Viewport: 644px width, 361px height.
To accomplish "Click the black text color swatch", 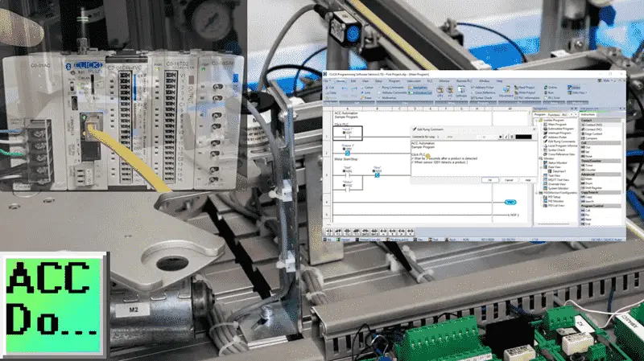I will (x=524, y=137).
